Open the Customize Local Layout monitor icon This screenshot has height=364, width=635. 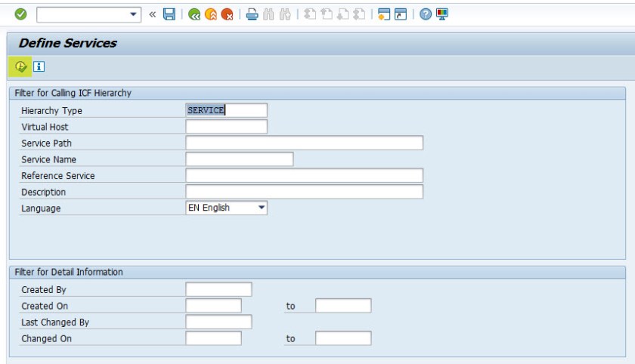click(x=442, y=14)
